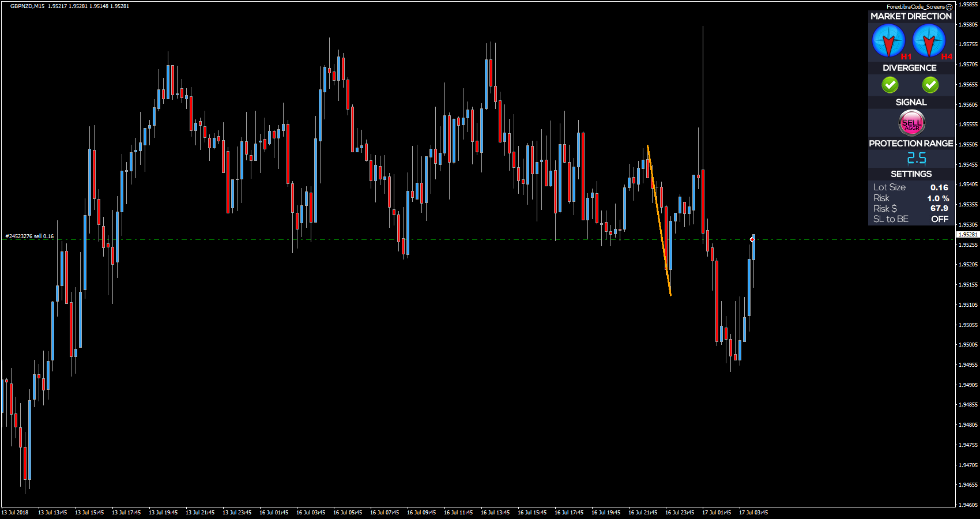Screen dimensions: 980x519
Task: Toggle the SL to BE OFF setting
Action: [x=939, y=219]
